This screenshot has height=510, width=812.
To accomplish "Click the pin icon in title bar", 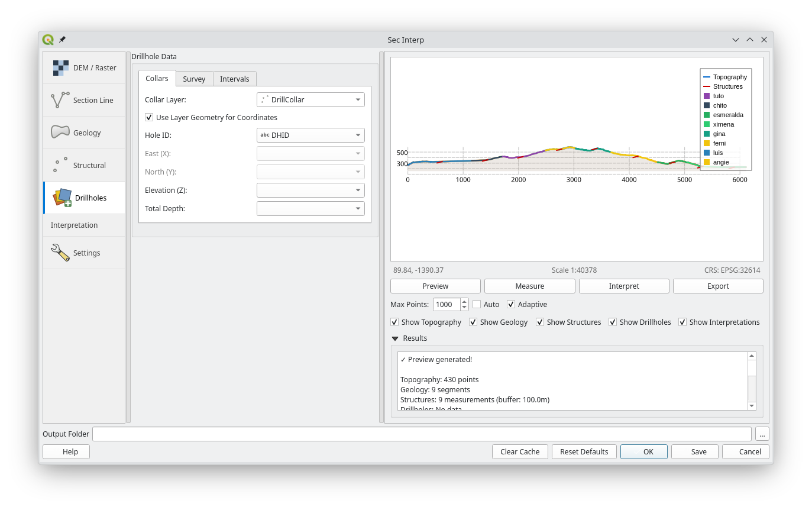I will pos(62,40).
